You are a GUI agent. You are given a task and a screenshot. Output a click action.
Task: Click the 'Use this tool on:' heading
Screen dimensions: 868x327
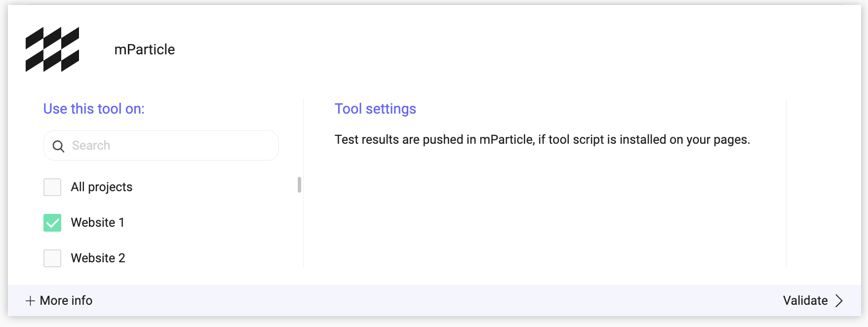coord(94,109)
